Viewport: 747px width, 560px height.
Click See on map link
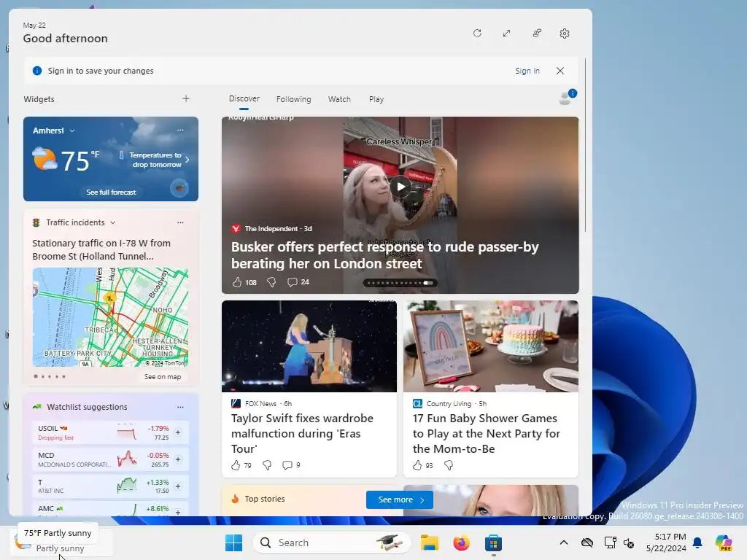coord(163,377)
